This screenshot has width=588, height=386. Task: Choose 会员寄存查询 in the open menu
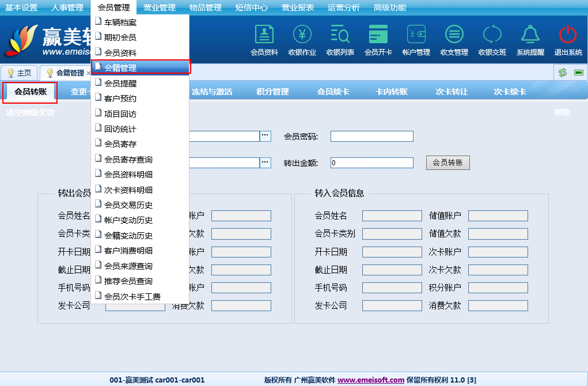pos(128,160)
